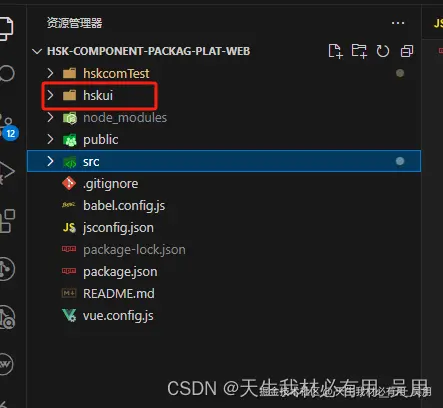
Task: Select the src folder name
Action: 91,162
